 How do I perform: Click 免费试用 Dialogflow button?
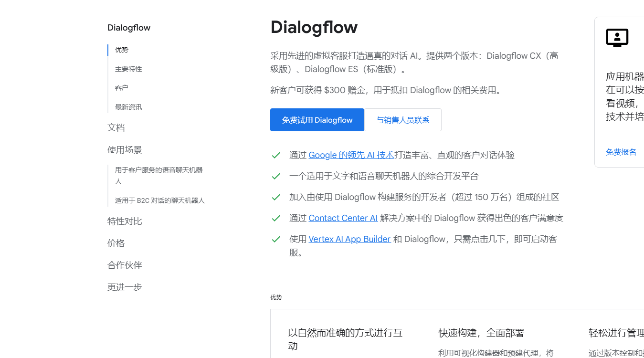coord(317,120)
